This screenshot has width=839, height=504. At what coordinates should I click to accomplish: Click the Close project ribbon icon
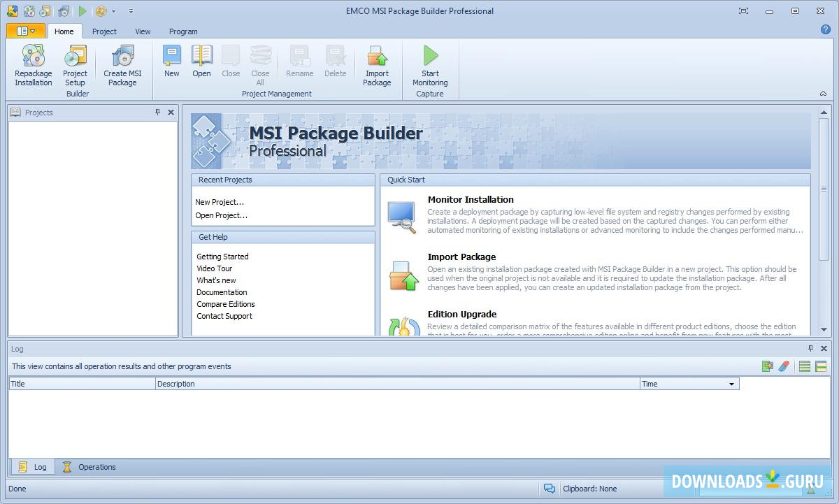[231, 62]
